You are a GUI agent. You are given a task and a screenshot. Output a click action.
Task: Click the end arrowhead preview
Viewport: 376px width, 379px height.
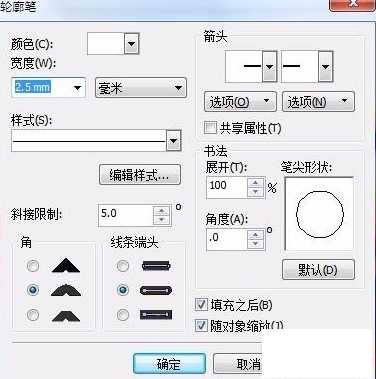[x=300, y=67]
